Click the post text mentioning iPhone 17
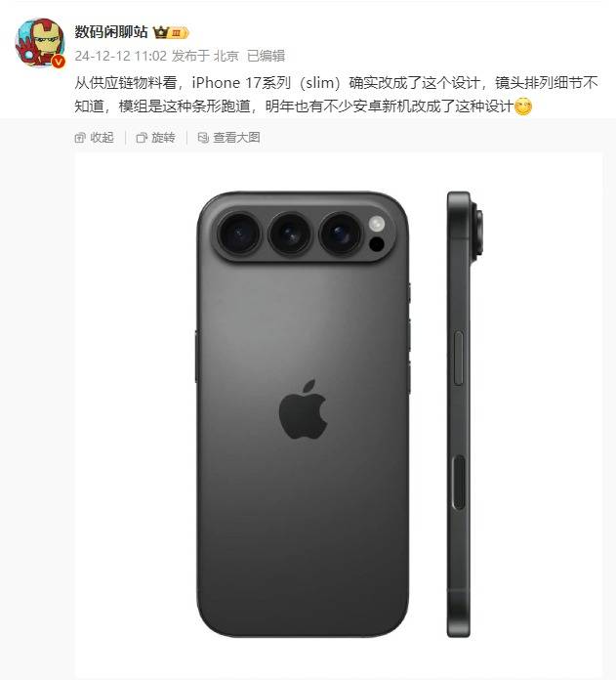Image resolution: width=616 pixels, height=680 pixels. point(336,94)
